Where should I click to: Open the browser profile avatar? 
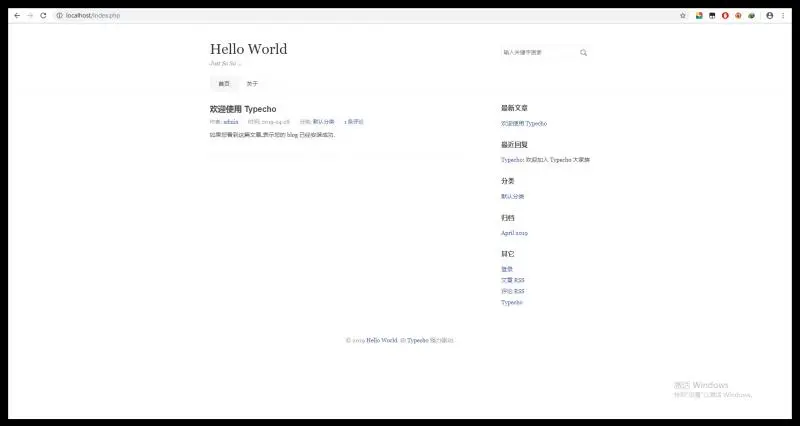[x=769, y=16]
